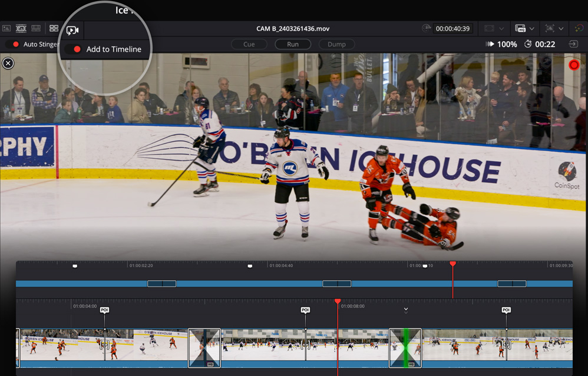Click the HQ playback quality icon
The image size is (588, 376).
[x=521, y=28]
